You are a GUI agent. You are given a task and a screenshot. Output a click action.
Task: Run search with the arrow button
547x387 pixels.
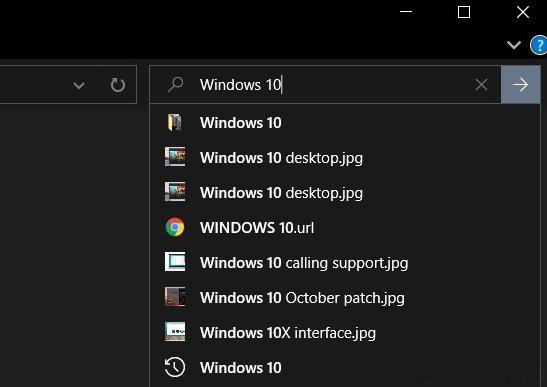pos(520,84)
